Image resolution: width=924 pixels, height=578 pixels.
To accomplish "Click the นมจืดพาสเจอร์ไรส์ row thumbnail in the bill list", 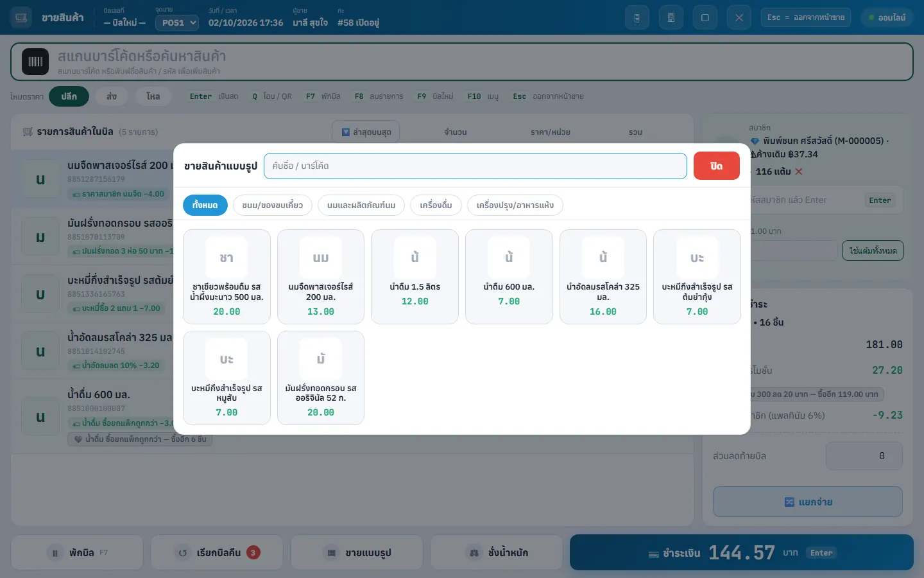I will (x=40, y=180).
